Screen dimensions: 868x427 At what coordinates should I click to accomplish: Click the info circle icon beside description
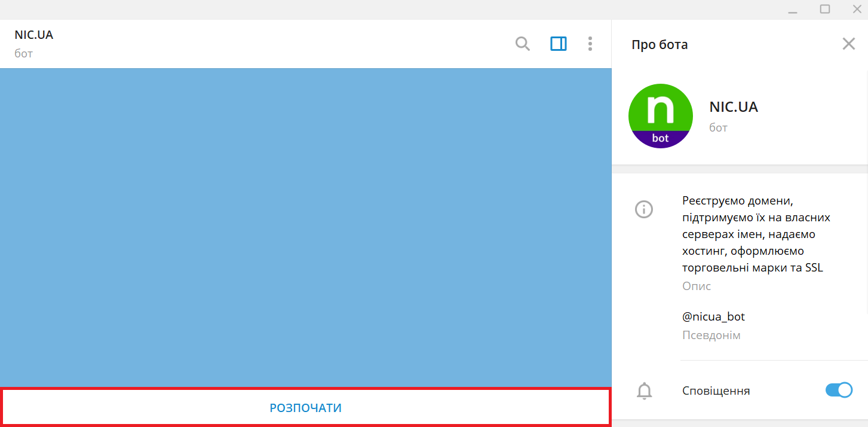tap(644, 209)
